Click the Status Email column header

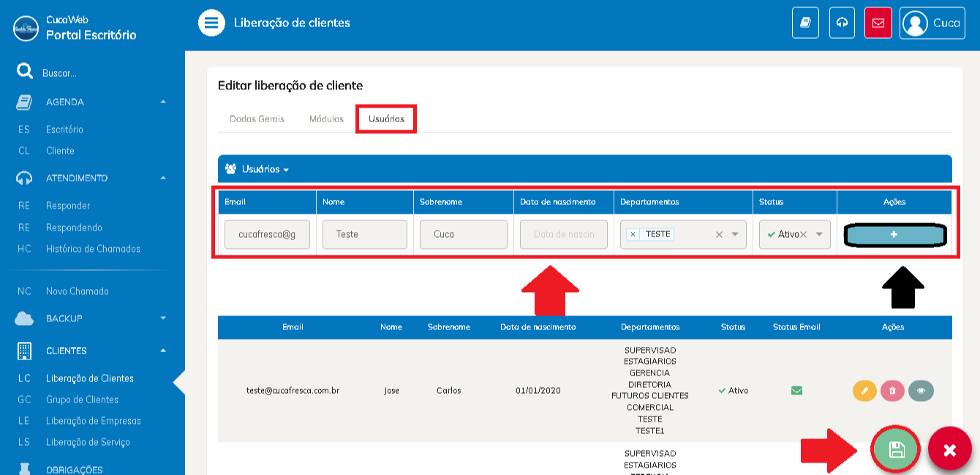click(x=796, y=327)
